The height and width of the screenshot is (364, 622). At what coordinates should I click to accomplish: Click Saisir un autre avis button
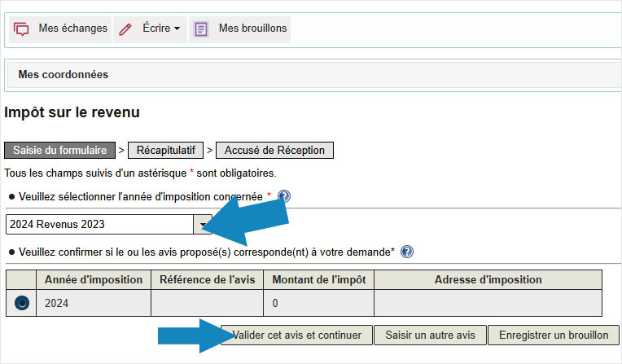430,335
